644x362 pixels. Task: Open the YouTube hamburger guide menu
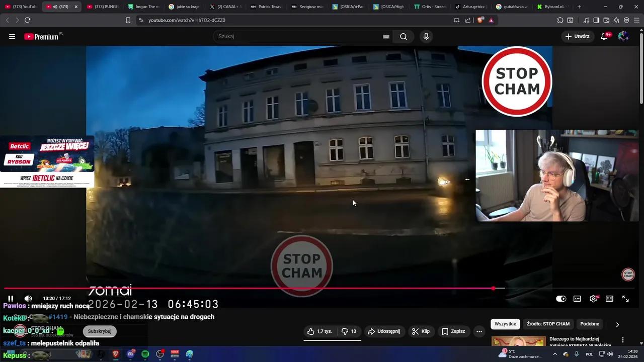point(12,36)
